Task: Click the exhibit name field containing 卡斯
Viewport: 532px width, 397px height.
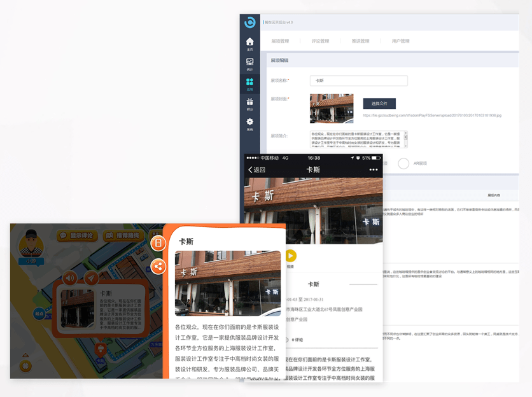Action: pos(359,81)
